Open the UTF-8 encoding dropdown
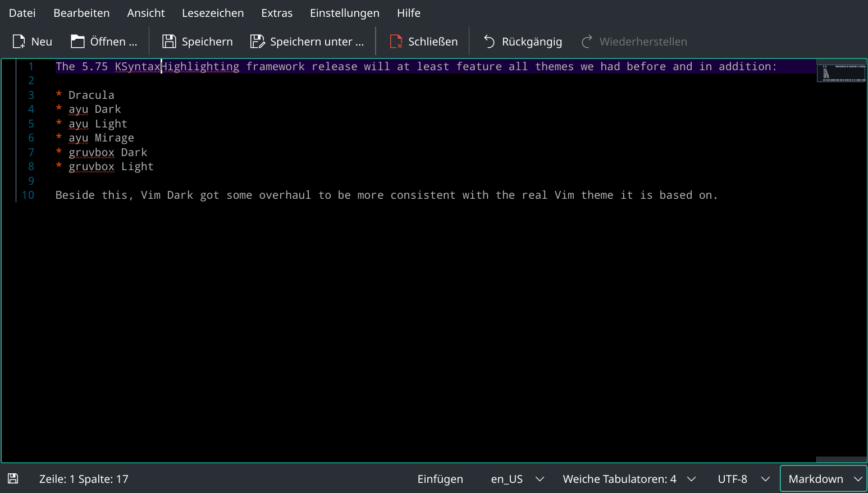The width and height of the screenshot is (868, 493). (x=743, y=479)
